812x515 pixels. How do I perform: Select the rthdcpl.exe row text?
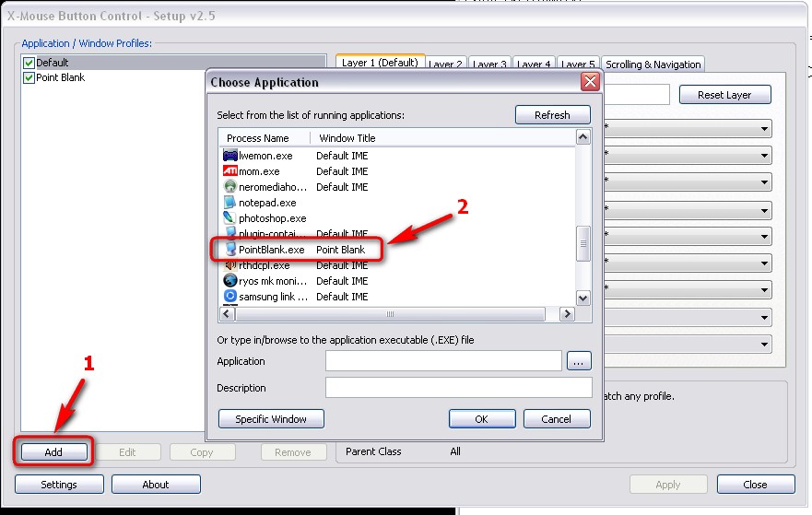click(x=265, y=265)
